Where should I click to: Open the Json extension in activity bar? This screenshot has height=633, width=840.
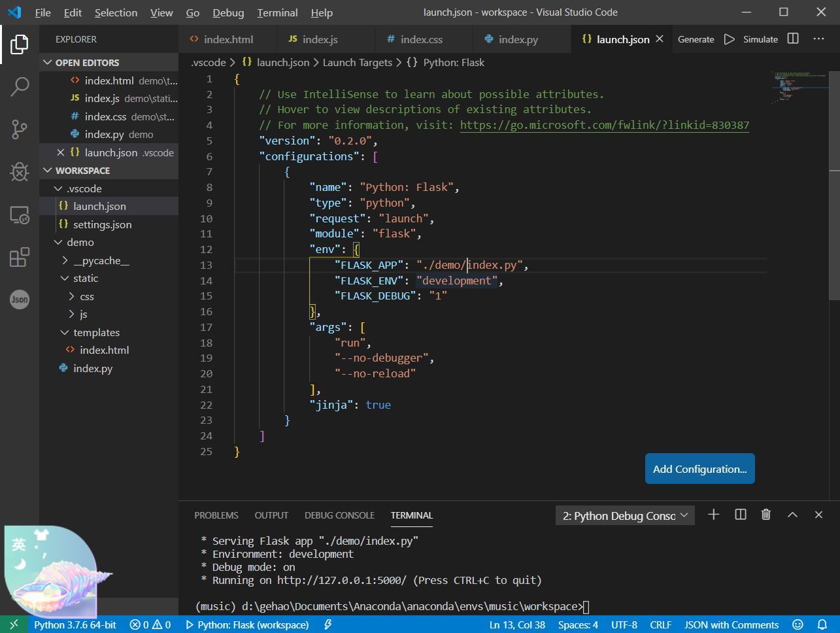[x=20, y=299]
